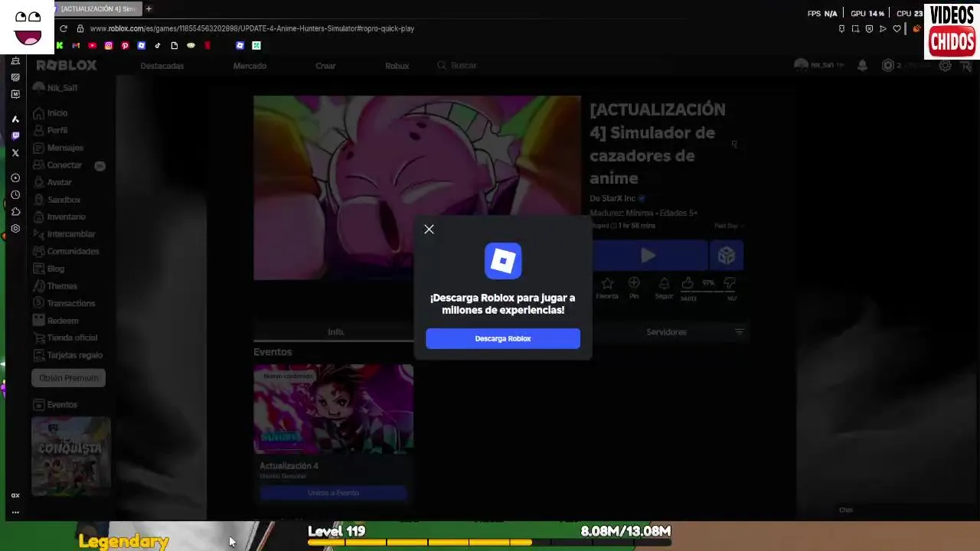Screen dimensions: 980x551
Task: Open the TikTok bookmark
Action: (x=158, y=45)
